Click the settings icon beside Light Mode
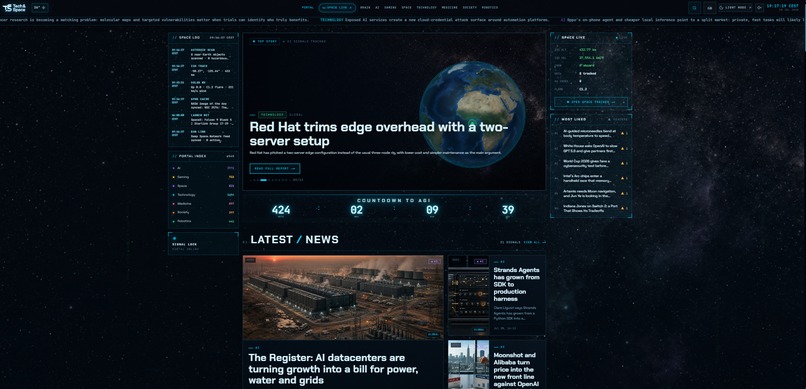The height and width of the screenshot is (389, 806). point(759,8)
